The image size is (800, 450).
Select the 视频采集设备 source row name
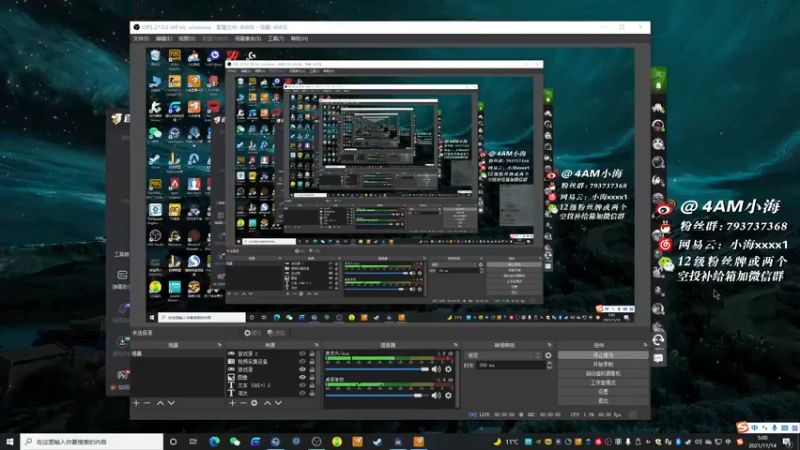253,361
